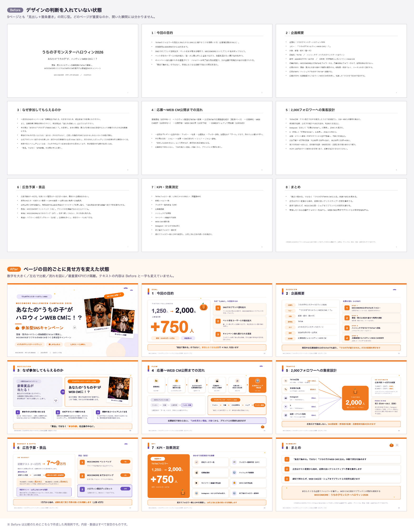This screenshot has width=414, height=532.
Task: Click the 1,250人 → 2,000人 pill on cover
Action: [x=78, y=344]
